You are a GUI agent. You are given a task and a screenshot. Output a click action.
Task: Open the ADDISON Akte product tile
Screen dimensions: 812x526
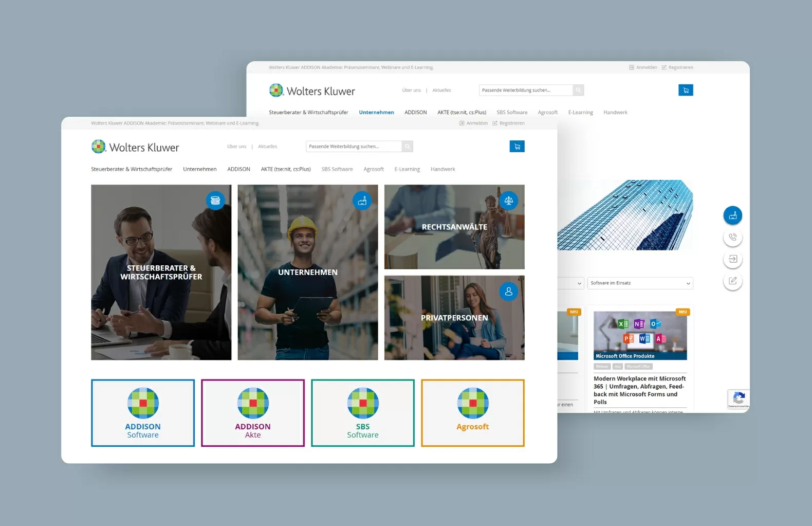(253, 413)
